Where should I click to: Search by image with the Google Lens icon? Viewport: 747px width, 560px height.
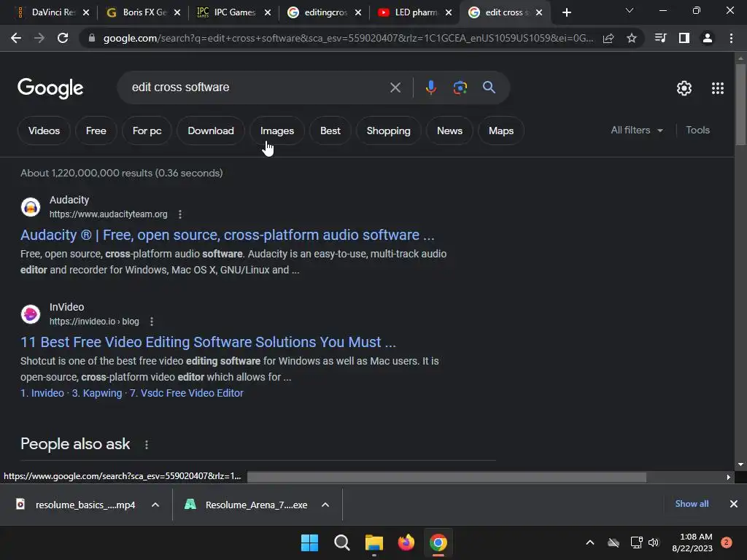460,87
